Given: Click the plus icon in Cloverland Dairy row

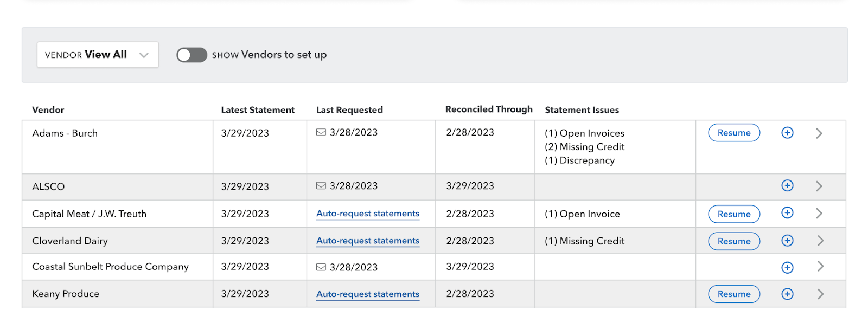Looking at the screenshot, I should click(787, 241).
